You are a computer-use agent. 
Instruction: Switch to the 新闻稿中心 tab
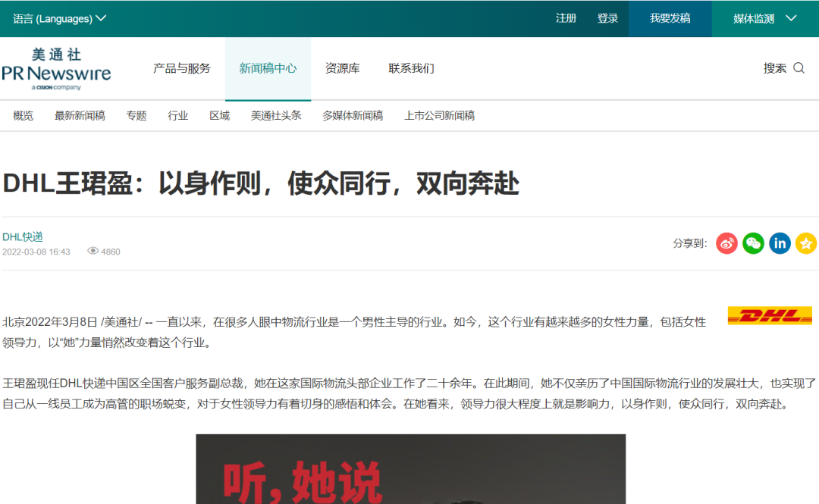point(268,68)
